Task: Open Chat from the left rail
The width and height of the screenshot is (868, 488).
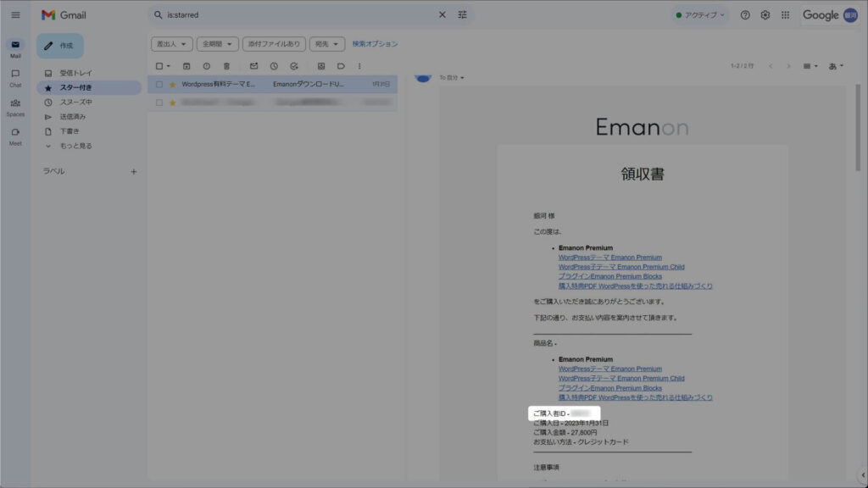Action: [x=15, y=78]
